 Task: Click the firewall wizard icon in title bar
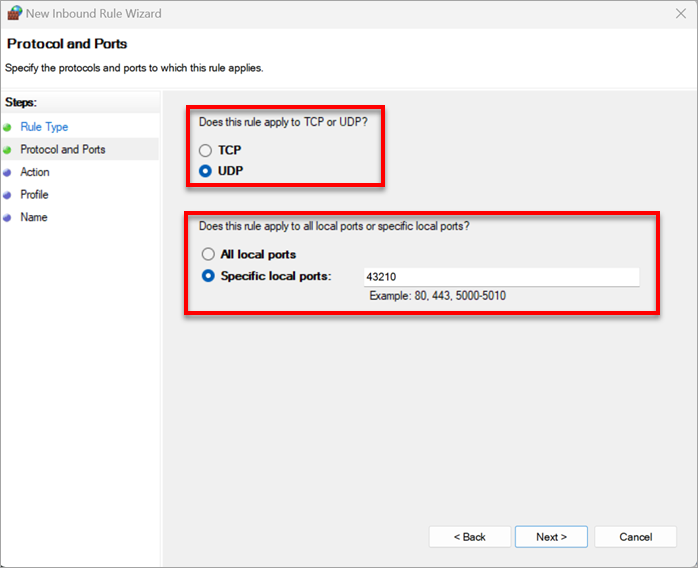(x=14, y=14)
